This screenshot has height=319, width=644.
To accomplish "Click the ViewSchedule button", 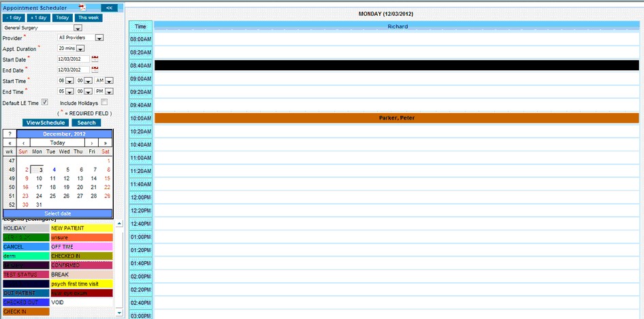I will tap(45, 123).
